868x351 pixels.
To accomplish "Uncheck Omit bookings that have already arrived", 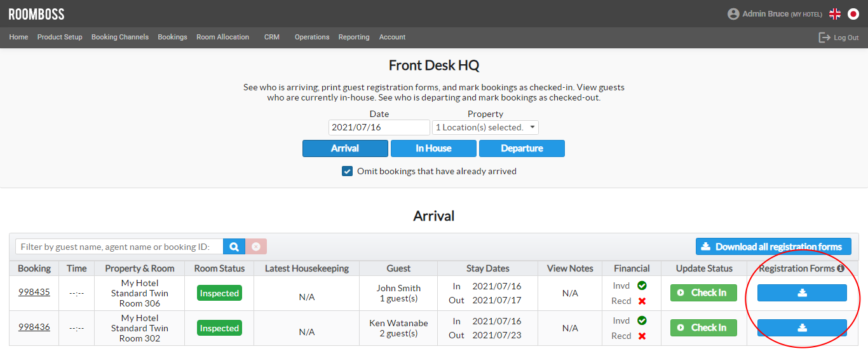I will [x=347, y=171].
